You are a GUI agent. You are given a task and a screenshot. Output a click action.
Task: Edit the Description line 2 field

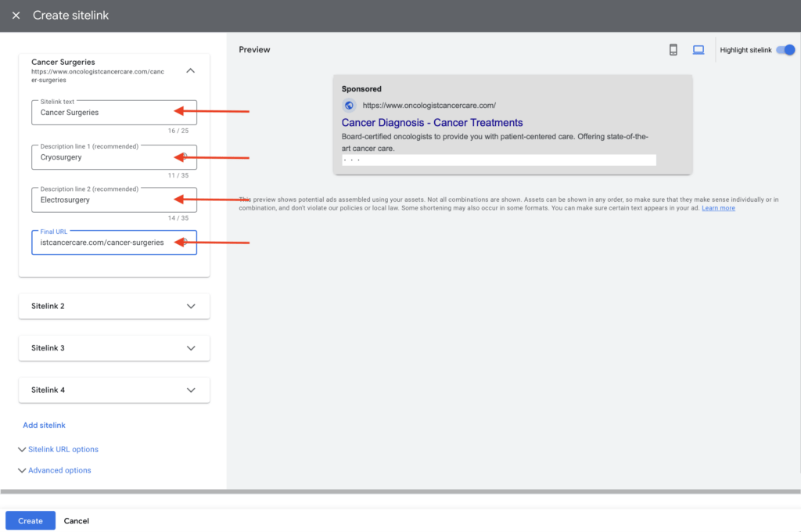tap(102, 200)
